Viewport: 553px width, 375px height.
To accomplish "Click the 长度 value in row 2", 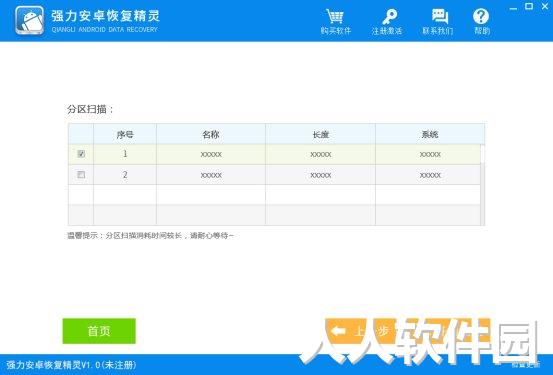I will [x=321, y=175].
